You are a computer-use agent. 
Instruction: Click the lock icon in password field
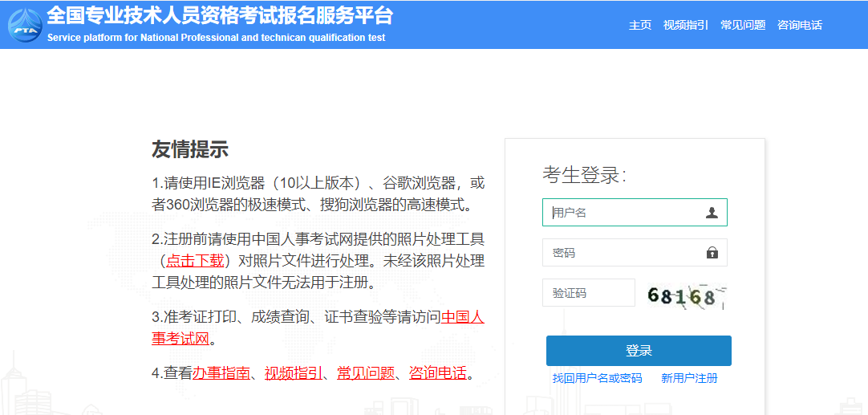click(x=712, y=253)
